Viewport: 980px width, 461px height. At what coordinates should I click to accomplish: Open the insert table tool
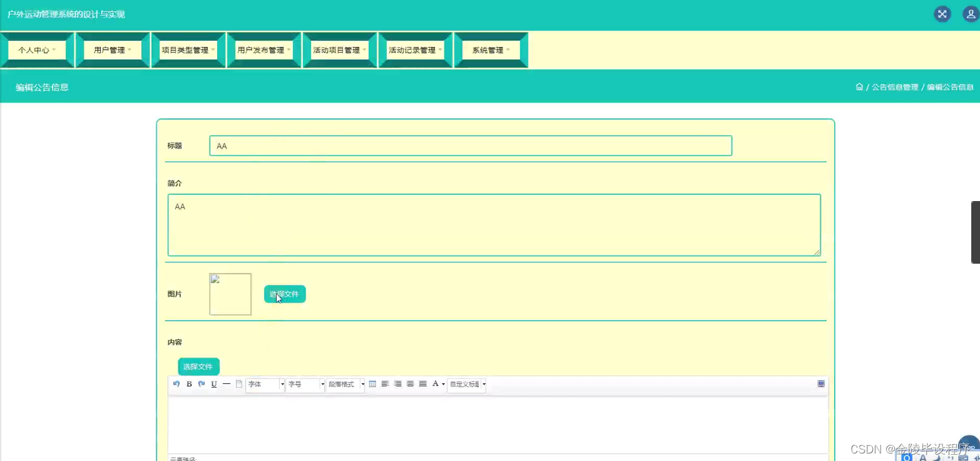[373, 384]
